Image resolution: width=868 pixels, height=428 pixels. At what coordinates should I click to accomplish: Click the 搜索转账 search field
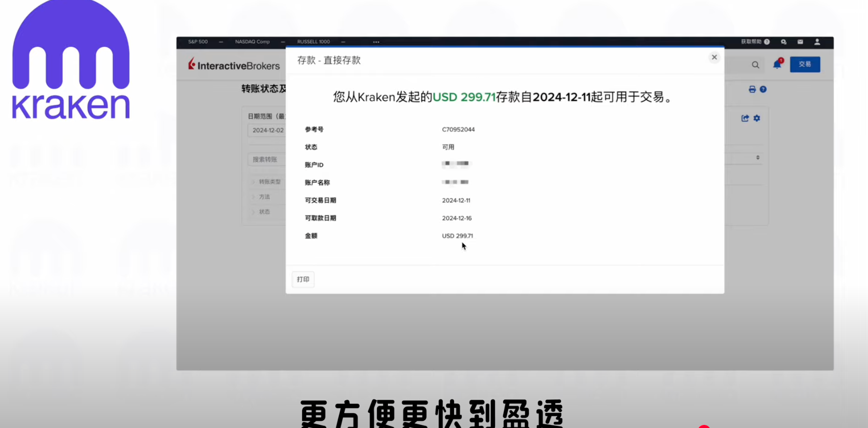(267, 160)
